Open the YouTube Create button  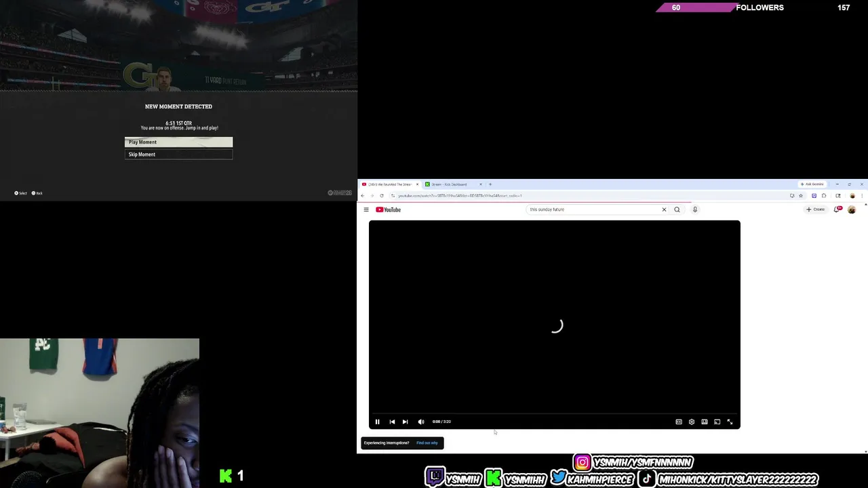click(816, 209)
